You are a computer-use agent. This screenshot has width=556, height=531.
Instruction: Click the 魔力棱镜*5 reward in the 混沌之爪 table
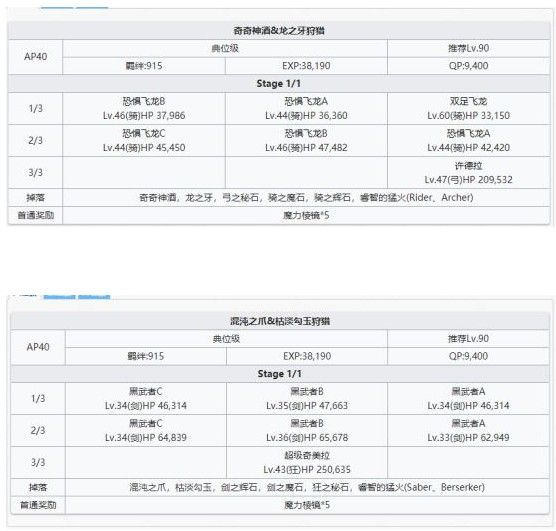[x=307, y=505]
